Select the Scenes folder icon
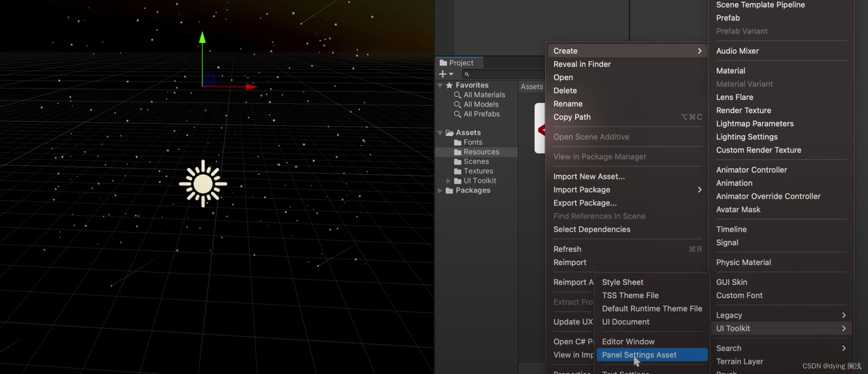Image resolution: width=868 pixels, height=374 pixels. pyautogui.click(x=458, y=161)
